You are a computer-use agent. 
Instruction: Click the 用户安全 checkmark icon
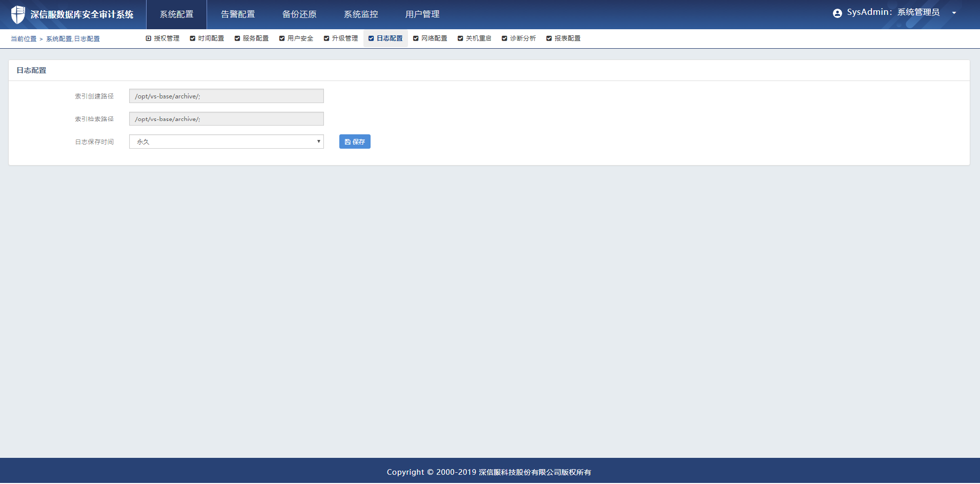point(282,38)
